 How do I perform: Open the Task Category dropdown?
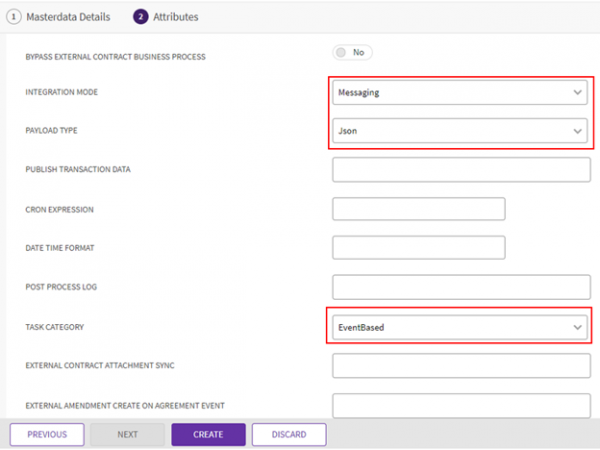(x=458, y=327)
